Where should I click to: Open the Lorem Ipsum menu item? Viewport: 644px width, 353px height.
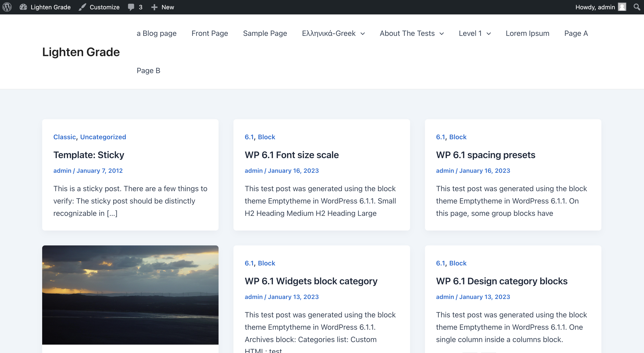(527, 33)
